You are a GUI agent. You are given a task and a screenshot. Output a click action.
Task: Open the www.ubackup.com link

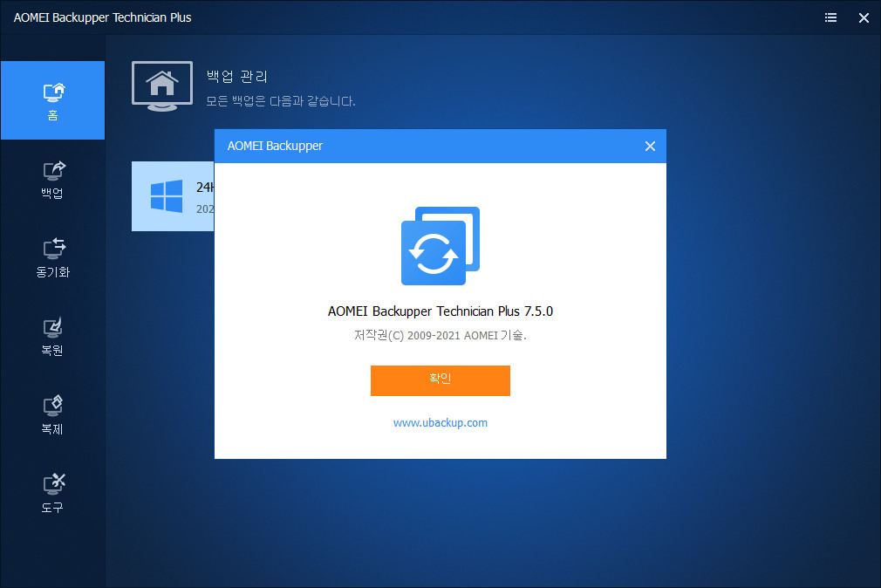[x=440, y=423]
